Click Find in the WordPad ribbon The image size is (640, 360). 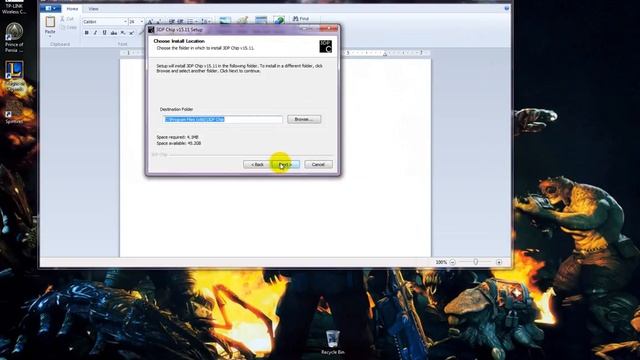pyautogui.click(x=301, y=19)
